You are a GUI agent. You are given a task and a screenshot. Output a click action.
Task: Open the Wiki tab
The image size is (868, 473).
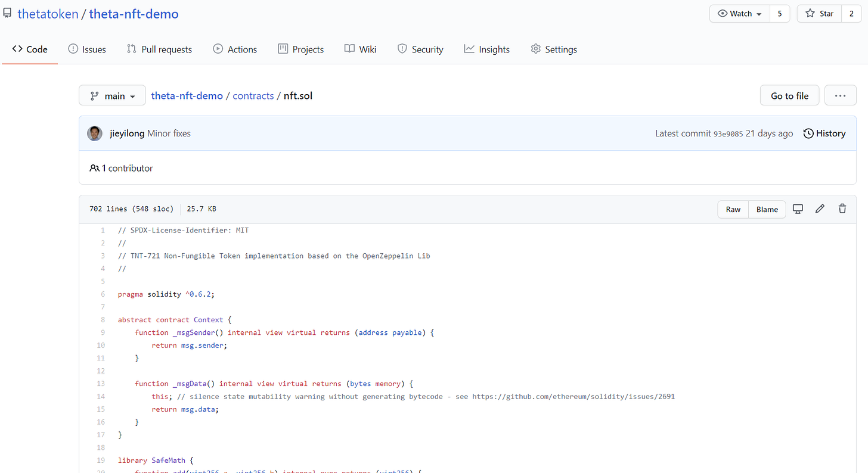coord(360,49)
